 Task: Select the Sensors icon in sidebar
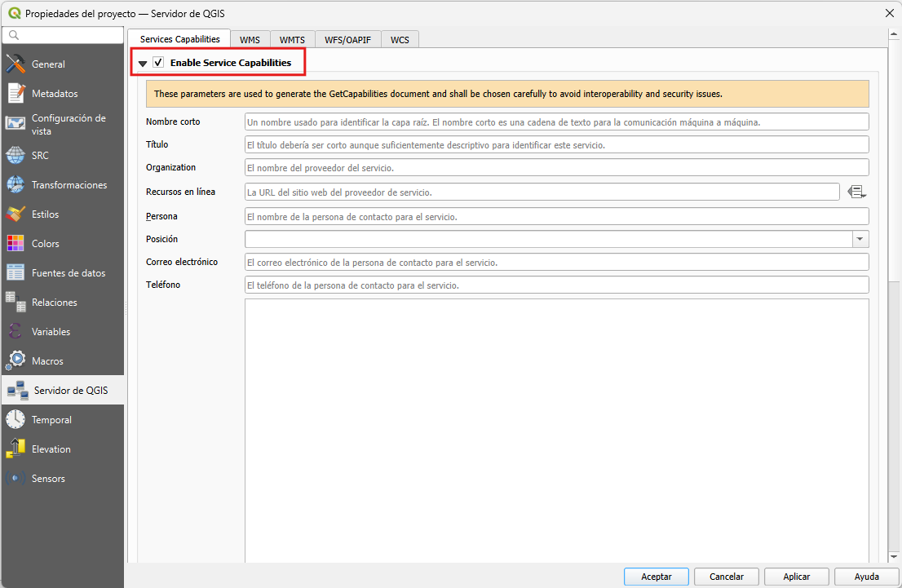click(x=15, y=479)
